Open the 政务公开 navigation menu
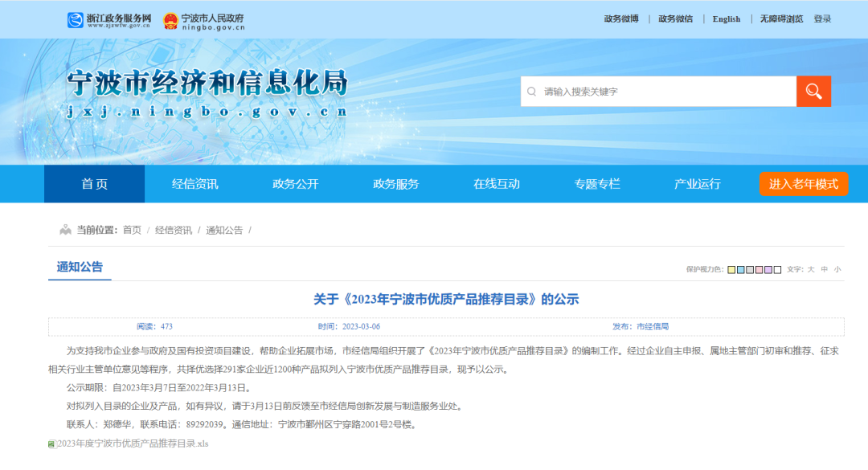Image resolution: width=868 pixels, height=470 pixels. pyautogui.click(x=296, y=184)
